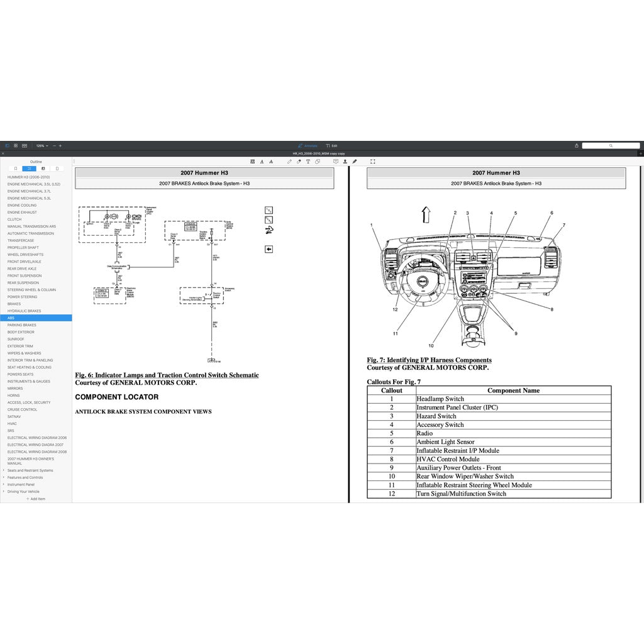Switch to the Bookmarks sidebar tab
The image size is (644, 644).
(15, 169)
